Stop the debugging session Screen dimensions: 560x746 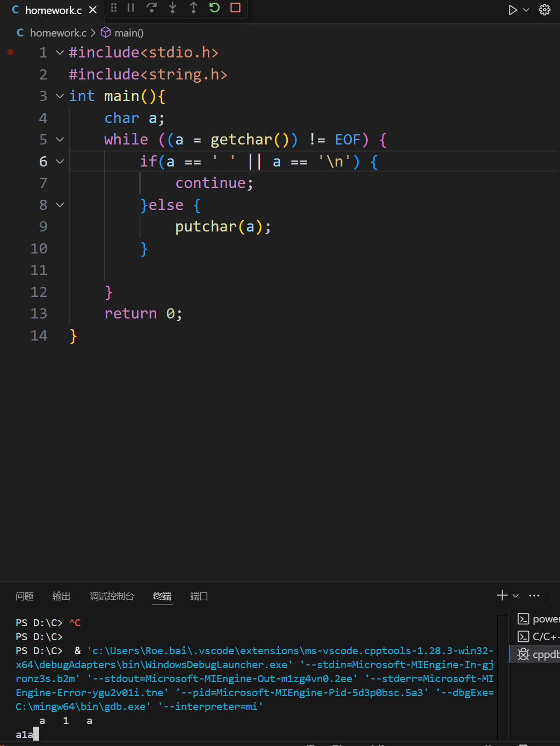coord(235,8)
